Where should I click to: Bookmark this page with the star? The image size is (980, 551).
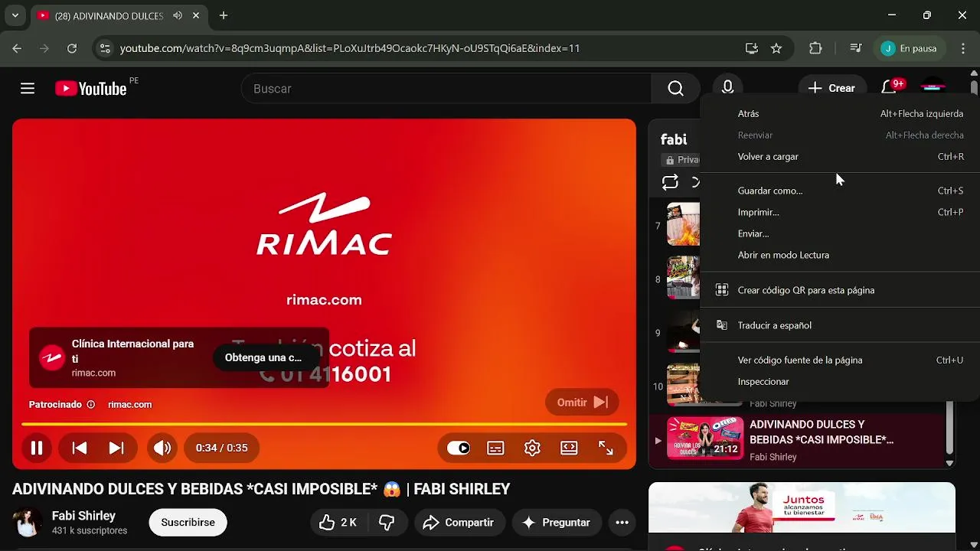[776, 48]
